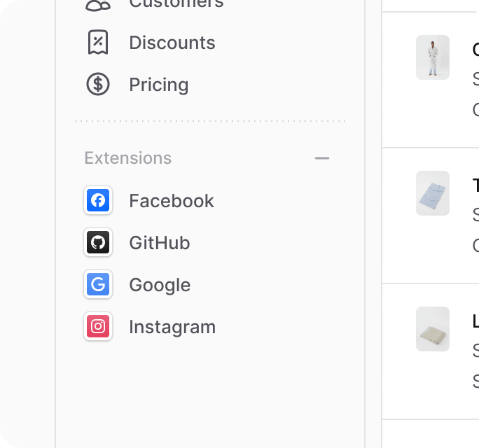Viewport: 479px width, 448px height.
Task: Click the Instagram camera logo icon
Action: (98, 326)
